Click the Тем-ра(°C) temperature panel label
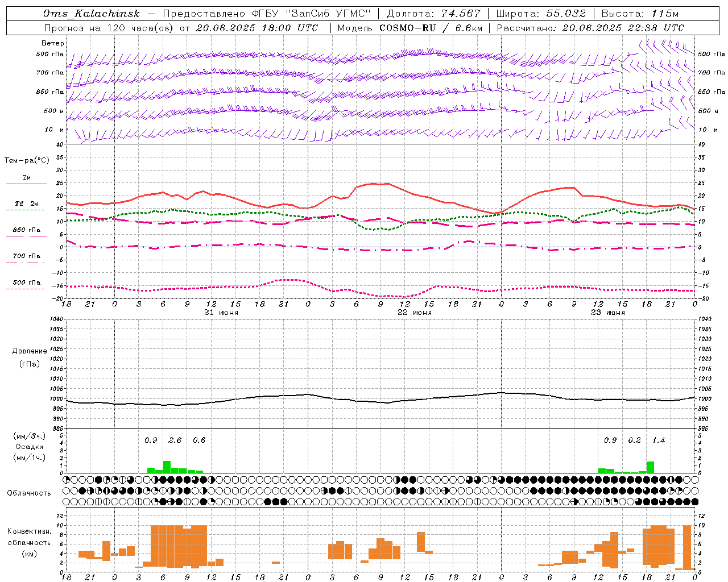The image size is (728, 582). (27, 160)
